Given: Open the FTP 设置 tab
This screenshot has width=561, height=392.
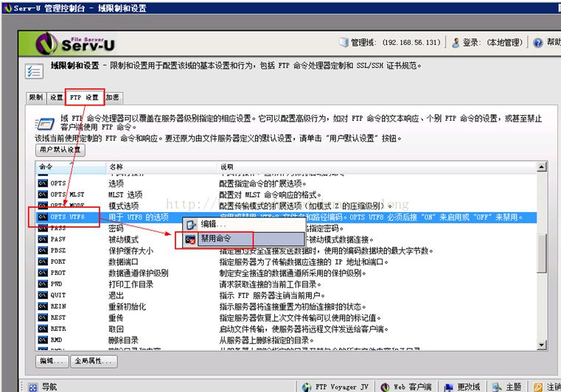Looking at the screenshot, I should coord(85,97).
